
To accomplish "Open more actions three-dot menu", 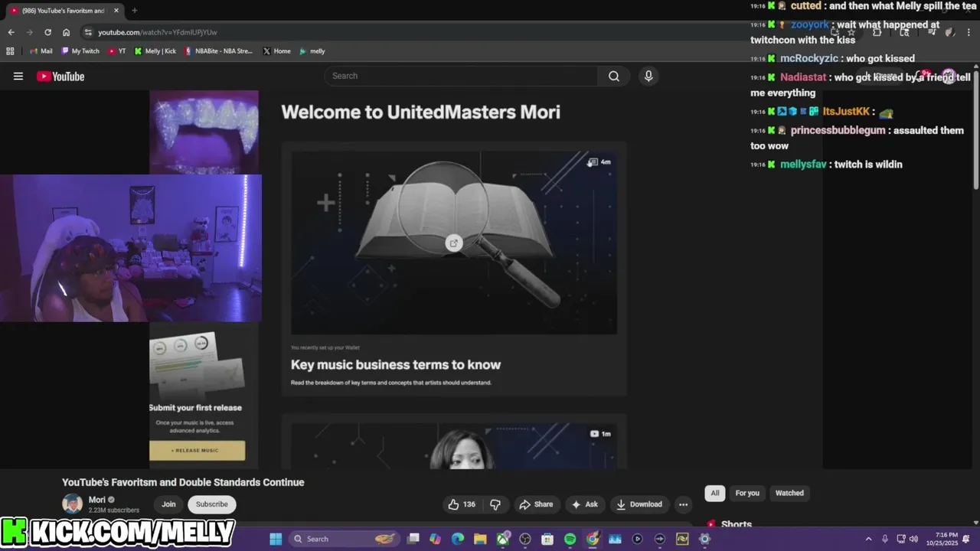I will tap(683, 504).
